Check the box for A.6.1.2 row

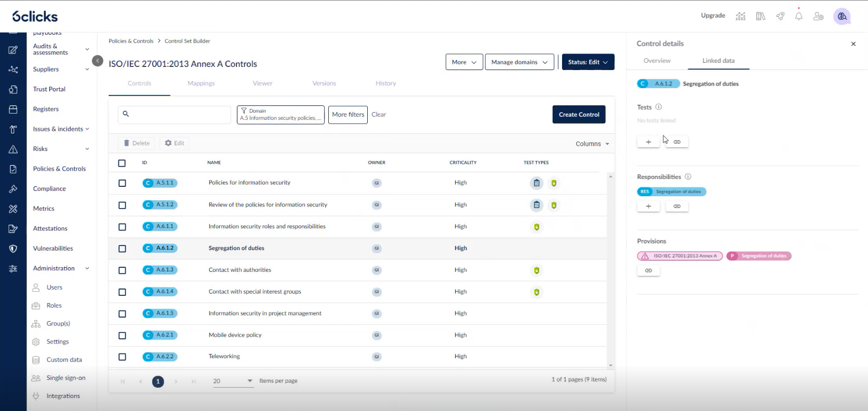[x=122, y=249]
